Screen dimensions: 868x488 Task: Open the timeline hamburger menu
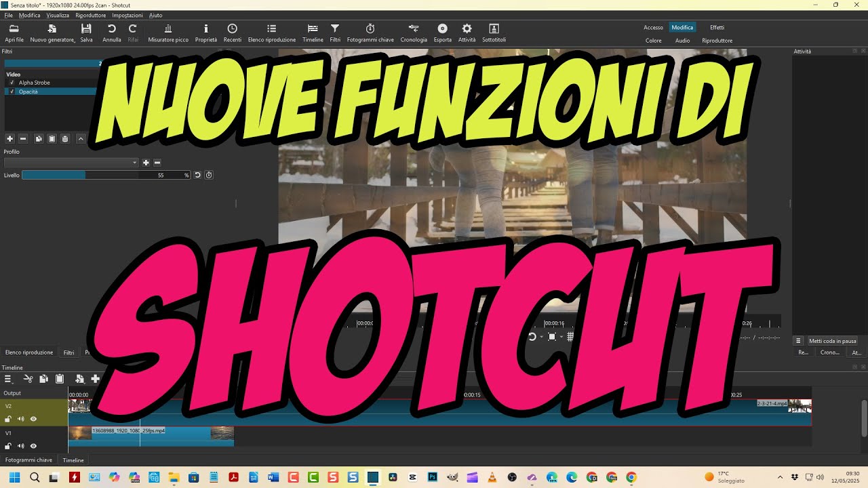tap(9, 379)
